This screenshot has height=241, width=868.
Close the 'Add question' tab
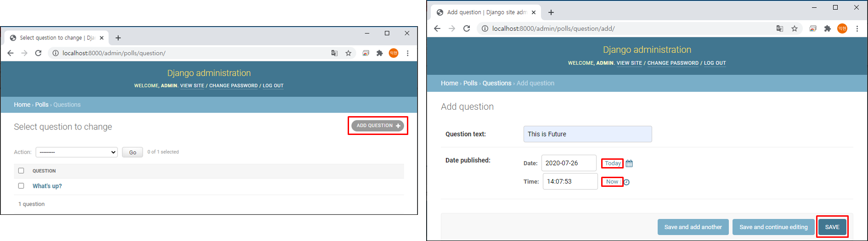tap(534, 12)
